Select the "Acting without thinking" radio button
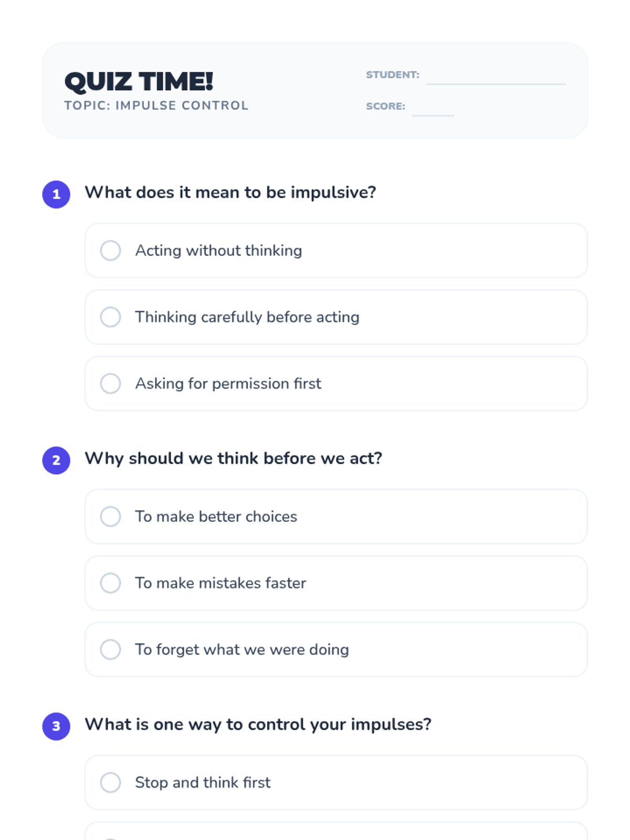Screen dimensions: 630x840 pyautogui.click(x=110, y=250)
